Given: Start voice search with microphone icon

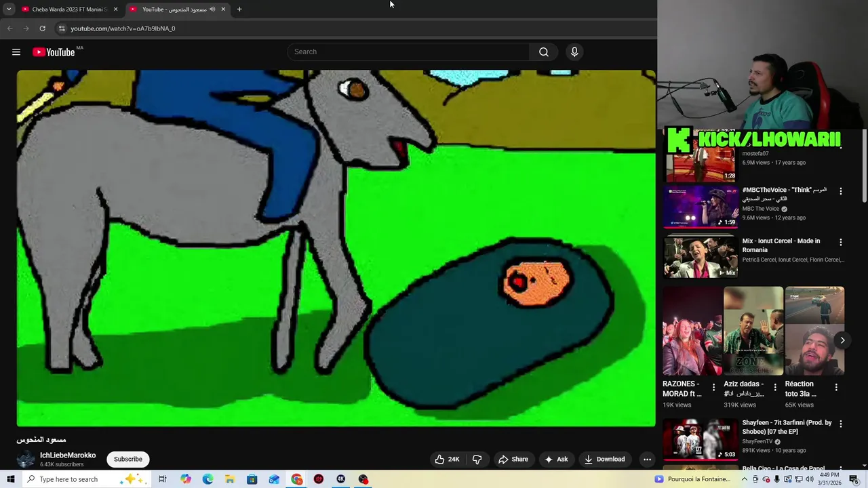Looking at the screenshot, I should 574,52.
